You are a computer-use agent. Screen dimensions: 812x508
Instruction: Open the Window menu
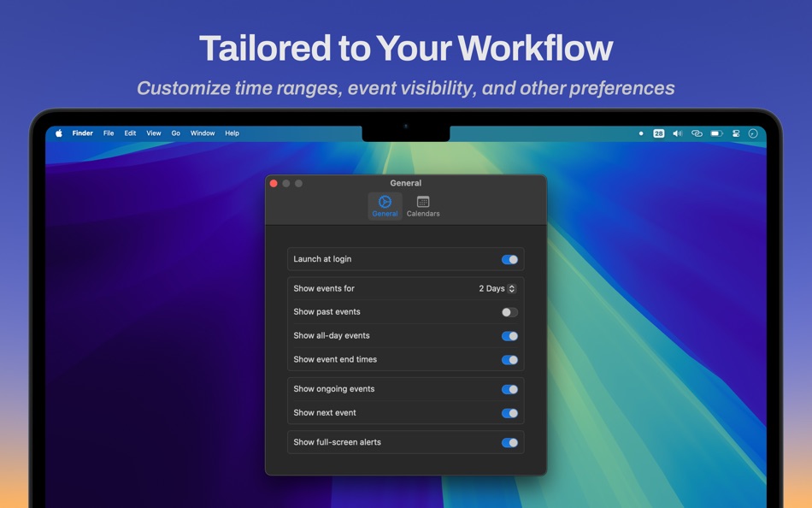coord(203,133)
